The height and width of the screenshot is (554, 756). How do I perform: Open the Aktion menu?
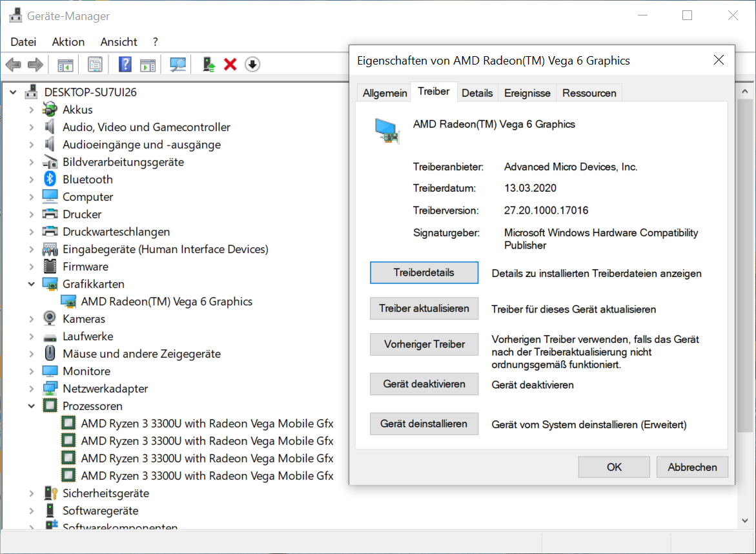[x=68, y=42]
